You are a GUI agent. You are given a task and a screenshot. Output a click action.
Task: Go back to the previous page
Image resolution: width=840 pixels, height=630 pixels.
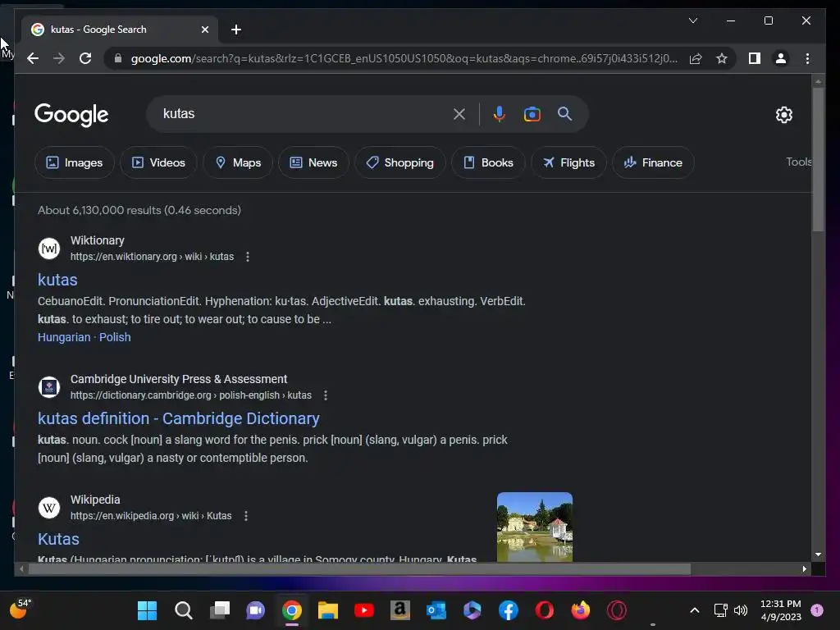click(x=33, y=58)
